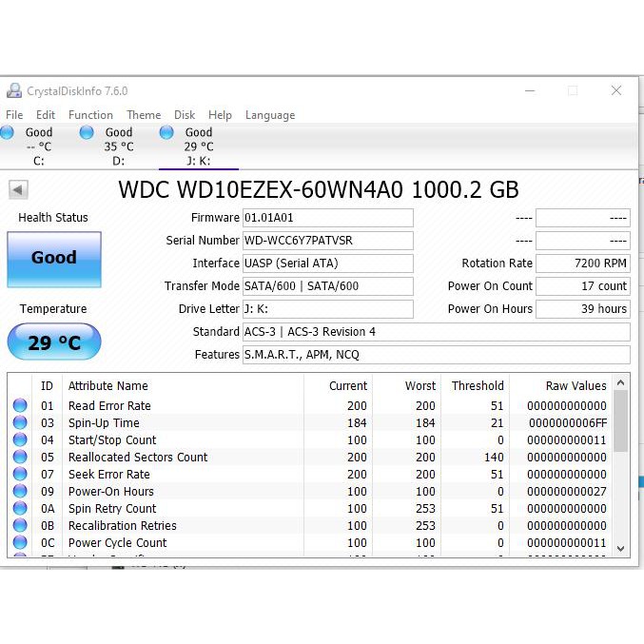This screenshot has width=644, height=644.
Task: Click the Worst column header
Action: 406,385
